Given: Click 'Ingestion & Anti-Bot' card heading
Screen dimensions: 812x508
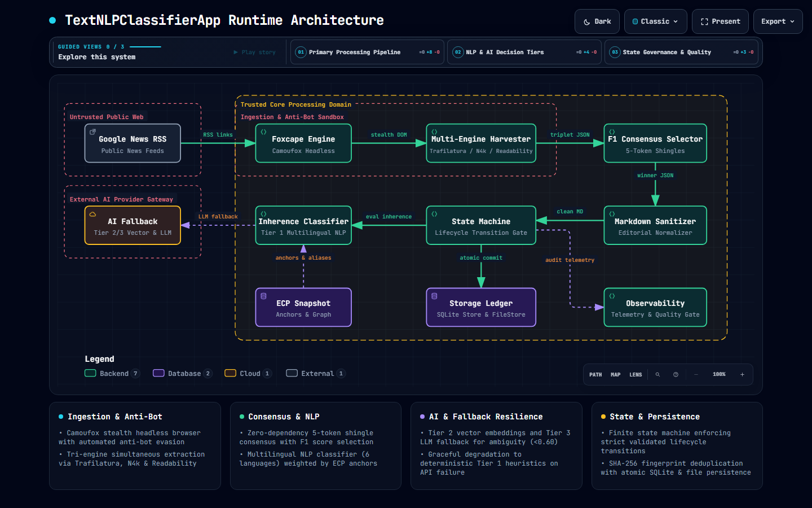Looking at the screenshot, I should click(115, 417).
